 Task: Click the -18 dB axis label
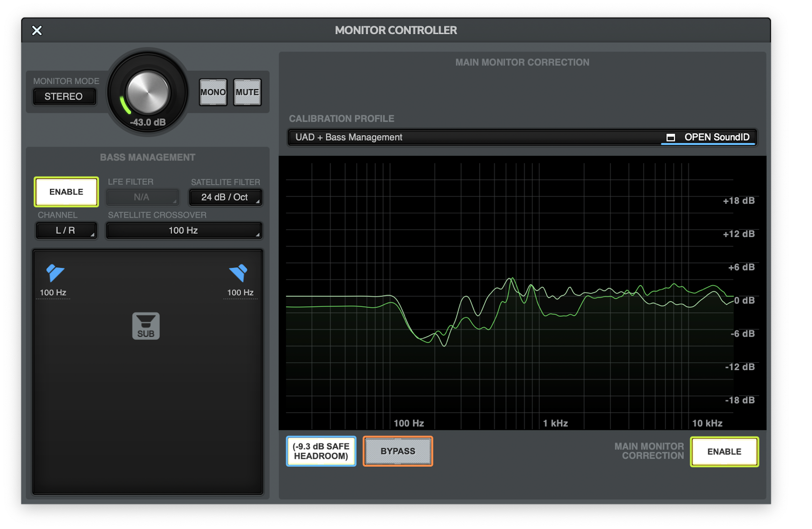click(x=740, y=400)
